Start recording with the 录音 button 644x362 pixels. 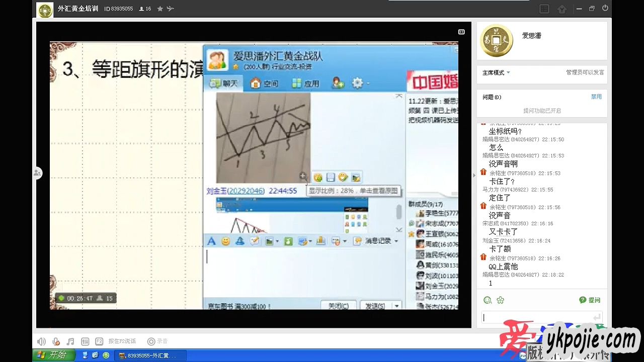click(157, 341)
